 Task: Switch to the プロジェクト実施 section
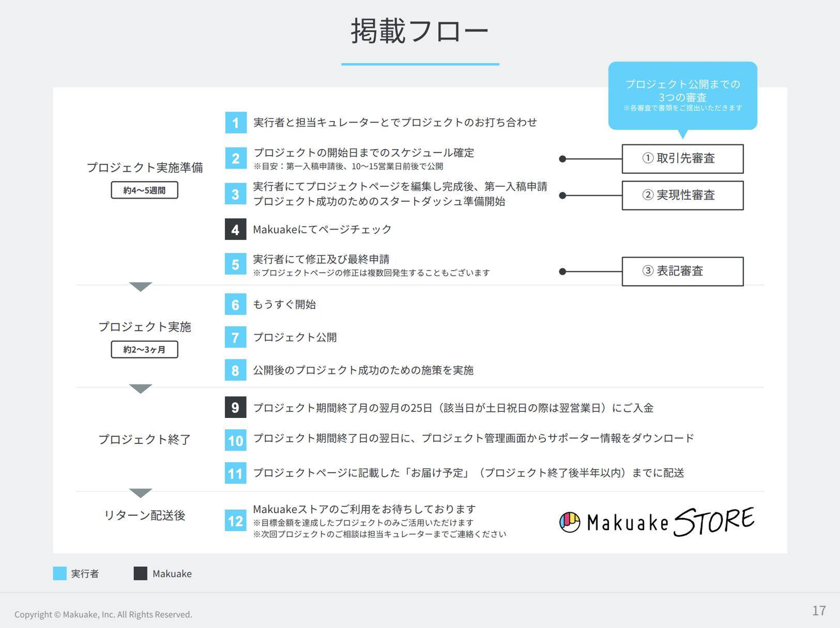click(145, 327)
